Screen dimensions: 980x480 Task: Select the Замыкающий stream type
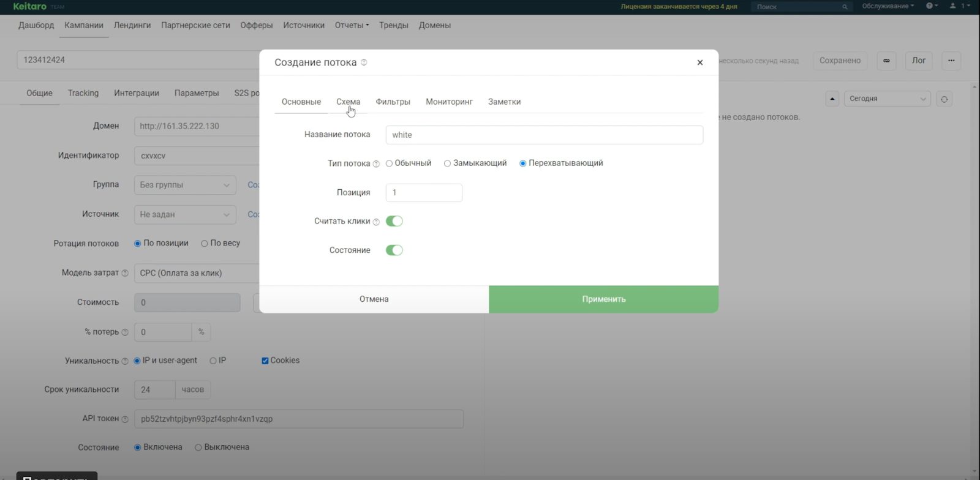[475, 163]
